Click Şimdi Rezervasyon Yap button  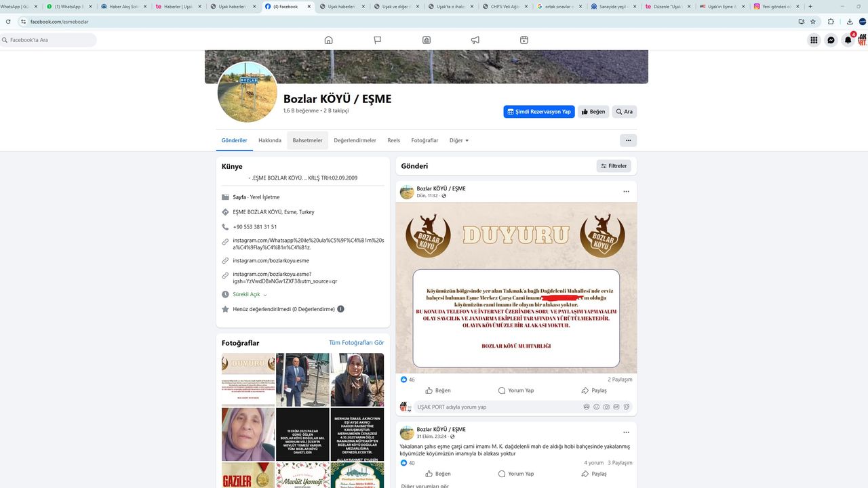pos(539,112)
